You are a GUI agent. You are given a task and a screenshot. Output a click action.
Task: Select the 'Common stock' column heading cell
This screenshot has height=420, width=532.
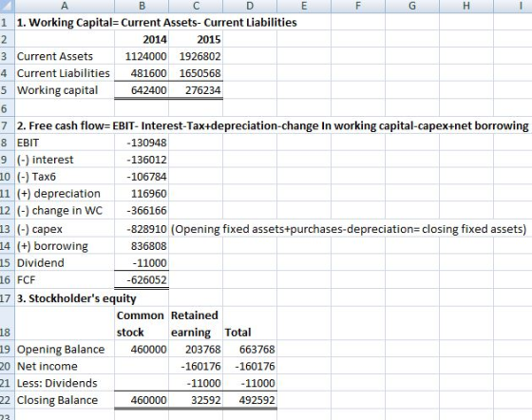142,323
